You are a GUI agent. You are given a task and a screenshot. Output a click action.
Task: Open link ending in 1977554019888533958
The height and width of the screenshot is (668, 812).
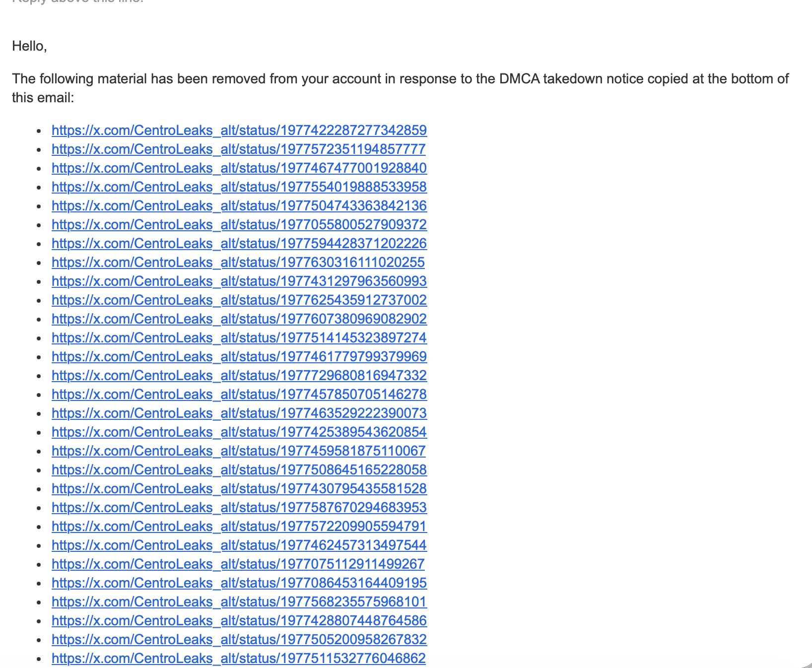(239, 187)
